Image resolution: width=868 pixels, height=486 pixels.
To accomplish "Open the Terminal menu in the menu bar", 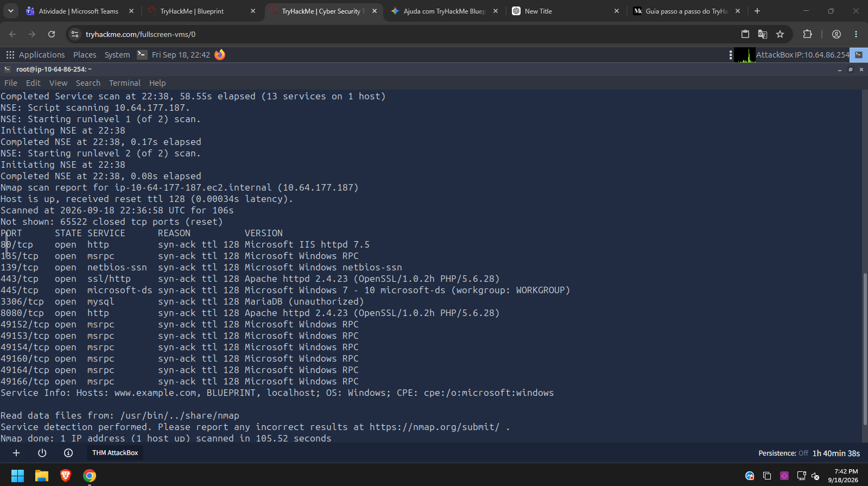I will click(125, 83).
